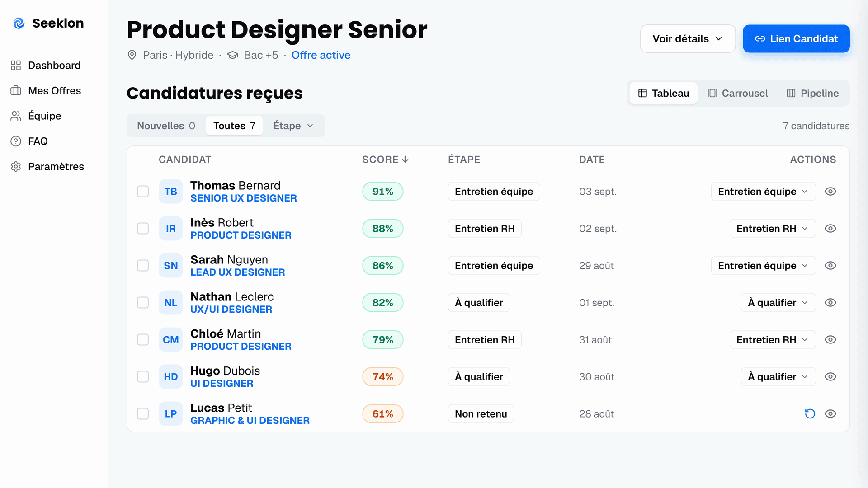Click the Lien Candidat button
The width and height of the screenshot is (868, 488).
click(x=796, y=39)
